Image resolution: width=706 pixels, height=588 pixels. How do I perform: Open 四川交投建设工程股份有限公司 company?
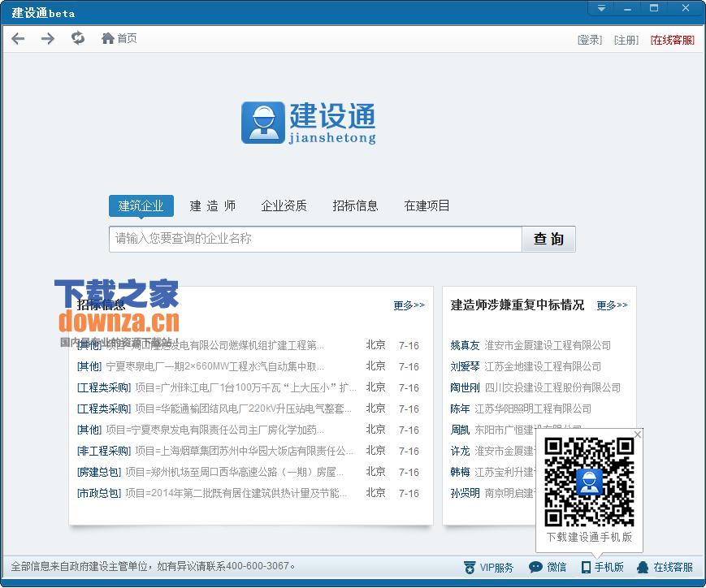click(552, 387)
